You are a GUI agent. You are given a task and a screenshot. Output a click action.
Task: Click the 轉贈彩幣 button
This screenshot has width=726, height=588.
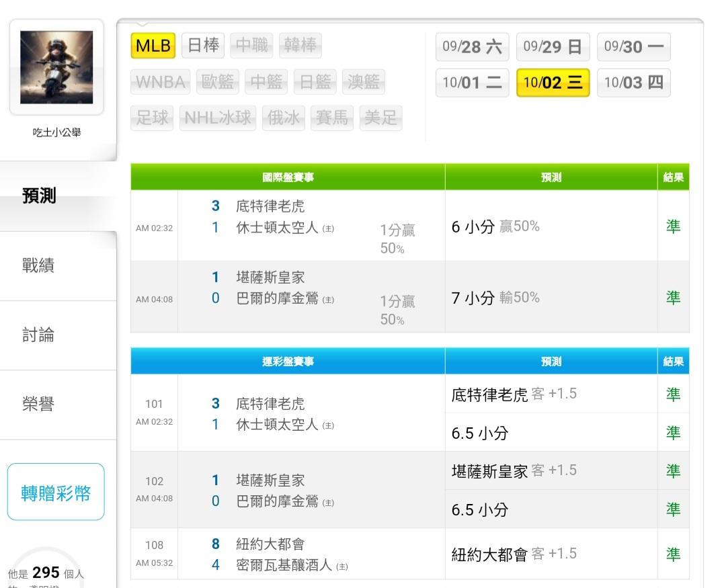coord(56,492)
